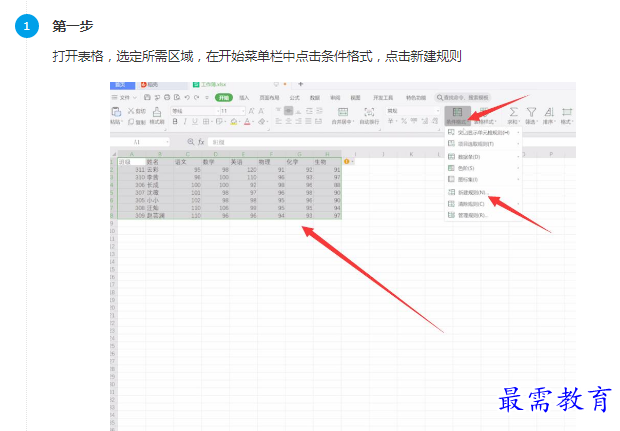Click the Format (格式) icon at ribbon end

pos(567,112)
